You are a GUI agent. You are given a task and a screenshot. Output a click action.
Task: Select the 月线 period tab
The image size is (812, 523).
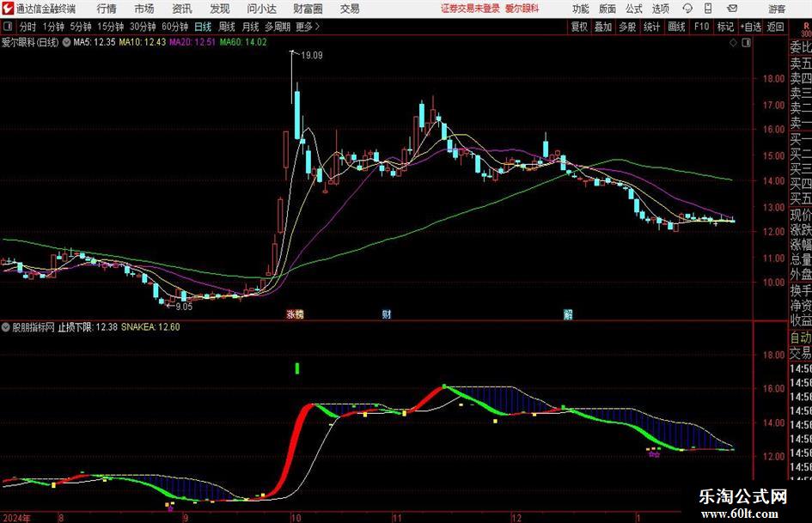pos(250,27)
